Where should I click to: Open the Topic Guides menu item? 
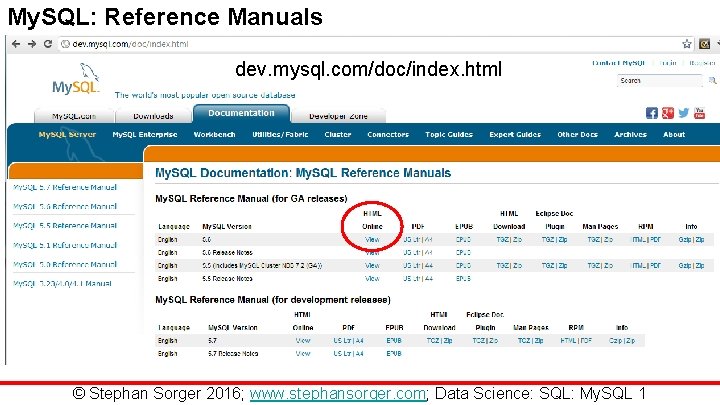pyautogui.click(x=449, y=135)
